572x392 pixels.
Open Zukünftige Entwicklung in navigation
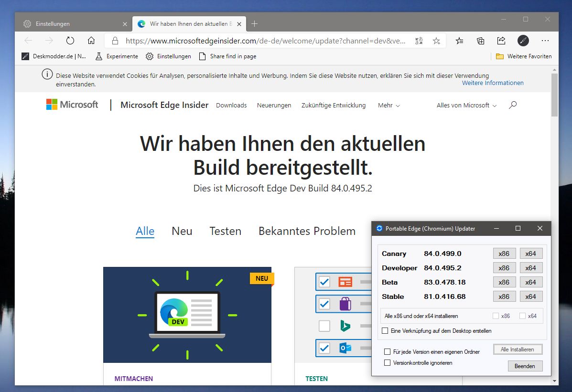(x=334, y=106)
